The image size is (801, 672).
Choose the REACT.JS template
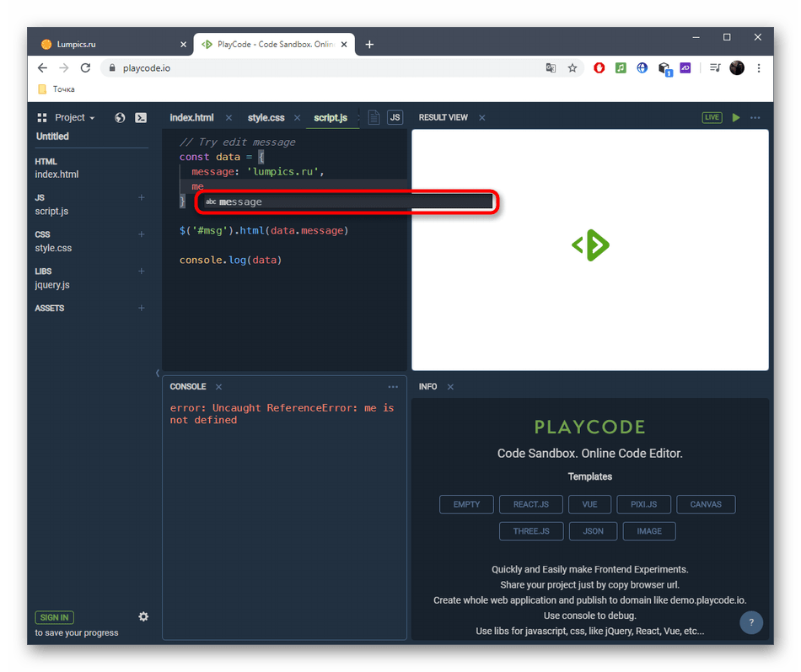click(531, 504)
